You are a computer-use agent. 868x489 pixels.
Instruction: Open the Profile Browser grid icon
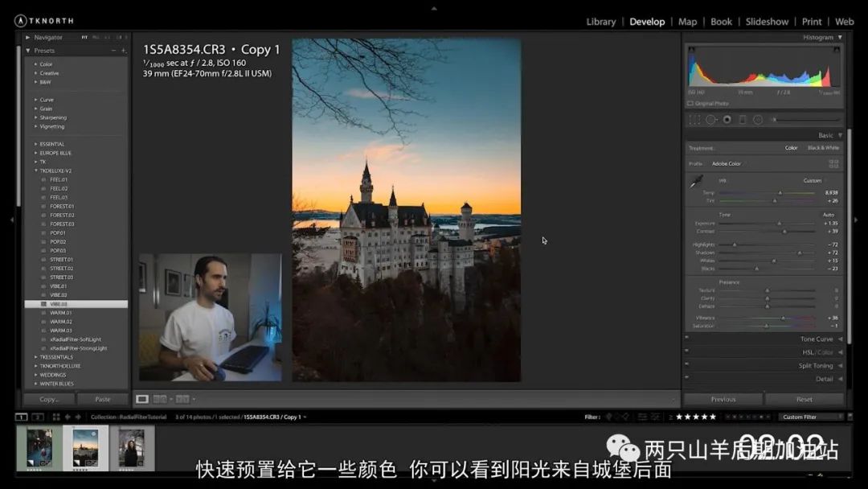click(833, 164)
